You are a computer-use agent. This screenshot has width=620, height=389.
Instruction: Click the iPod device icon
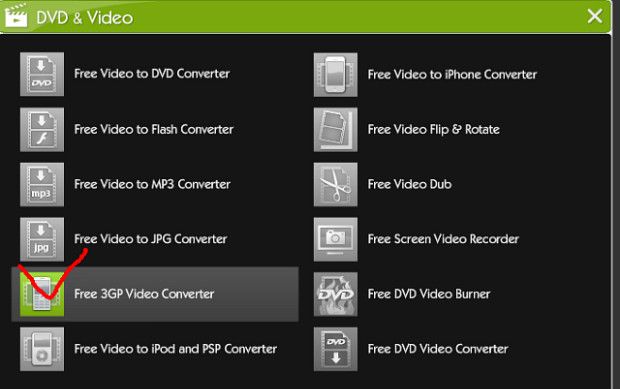click(42, 349)
